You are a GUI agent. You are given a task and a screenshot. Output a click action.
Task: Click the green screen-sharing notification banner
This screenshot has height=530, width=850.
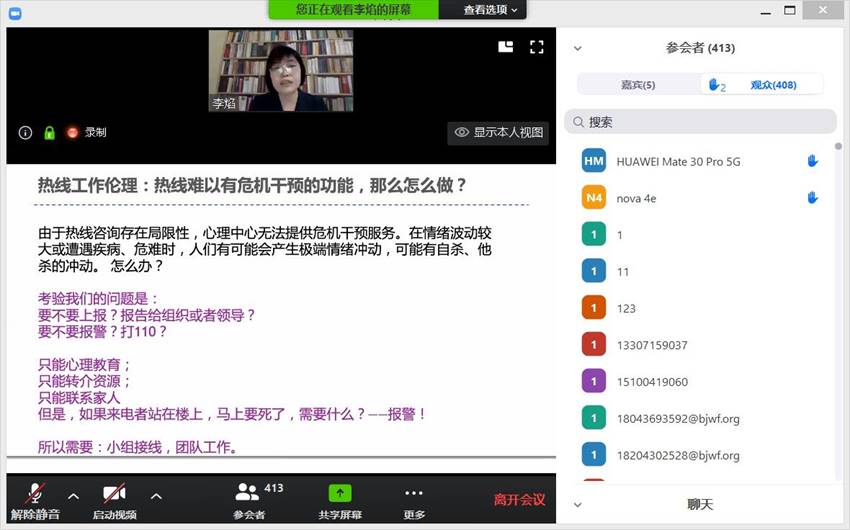click(x=353, y=10)
